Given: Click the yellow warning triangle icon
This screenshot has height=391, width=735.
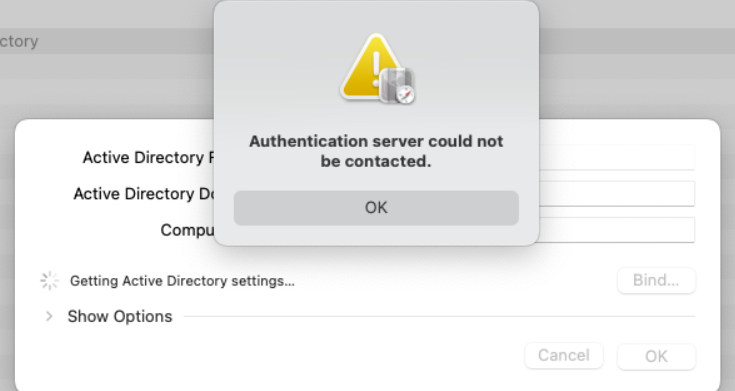Looking at the screenshot, I should pos(371,67).
